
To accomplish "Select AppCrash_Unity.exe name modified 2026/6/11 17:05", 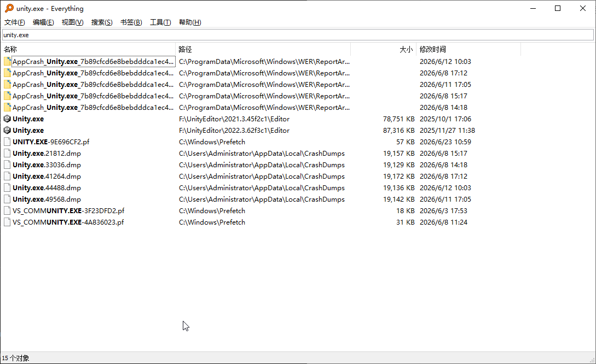I will pyautogui.click(x=93, y=84).
